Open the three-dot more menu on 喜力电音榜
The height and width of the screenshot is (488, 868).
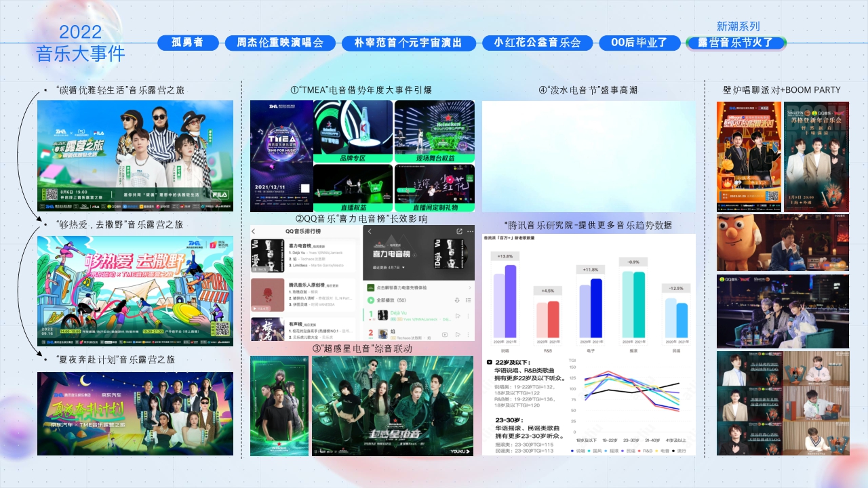[471, 231]
